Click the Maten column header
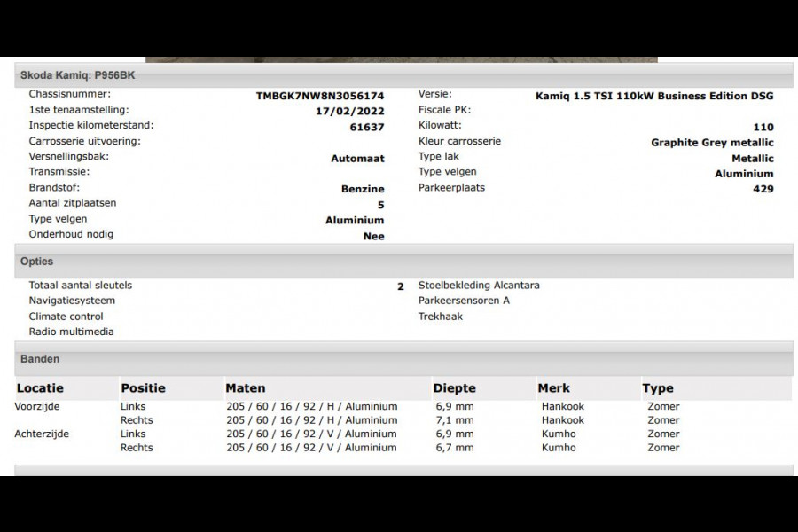Screen dimensions: 798x532 click(246, 388)
